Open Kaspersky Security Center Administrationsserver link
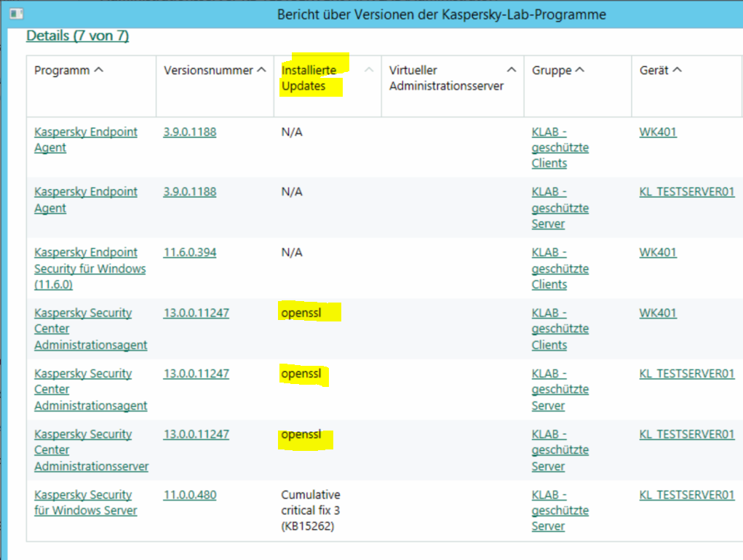Screen dimensions: 743x560 coord(92,450)
